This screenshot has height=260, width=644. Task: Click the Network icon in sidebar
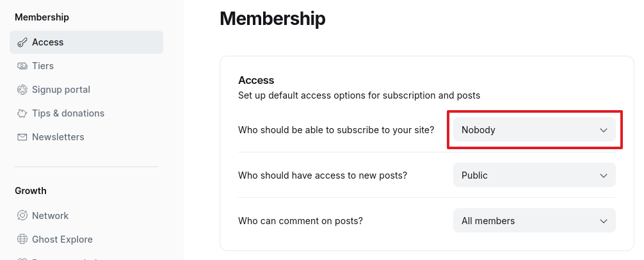tap(22, 216)
